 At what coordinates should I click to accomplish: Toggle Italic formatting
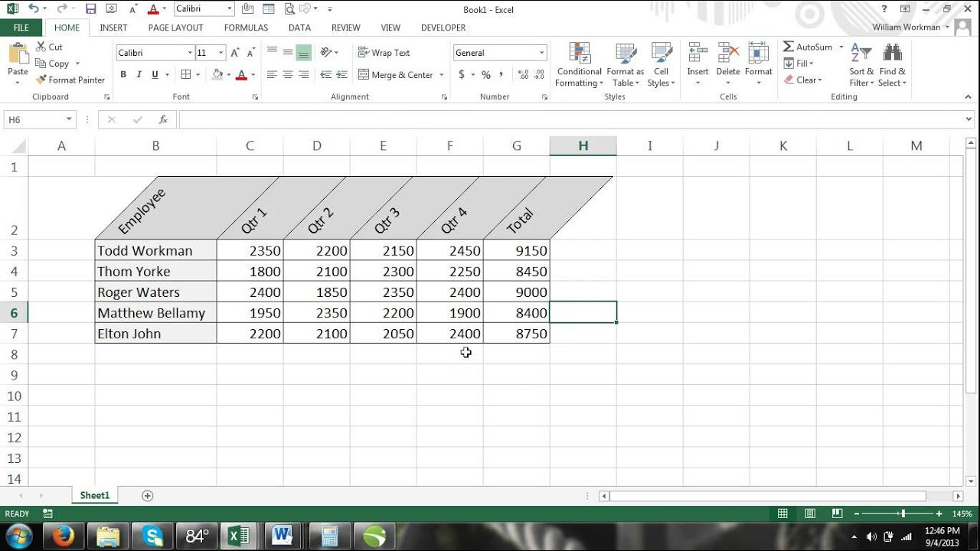pyautogui.click(x=139, y=75)
